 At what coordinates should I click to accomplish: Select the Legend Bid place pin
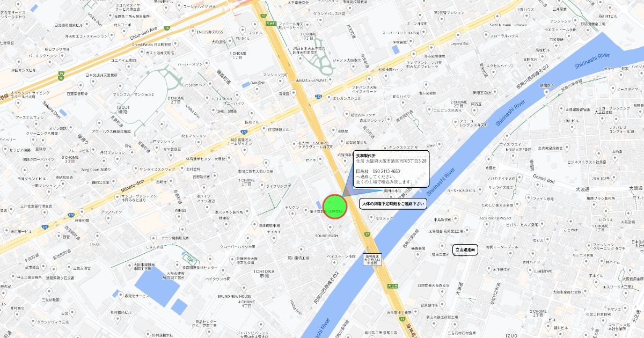459,36
